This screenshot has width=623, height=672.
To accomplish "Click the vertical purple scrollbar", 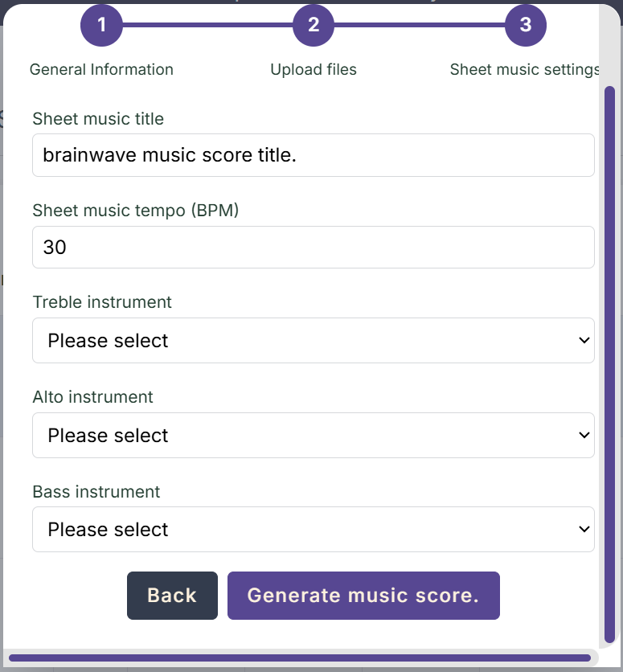I will coord(609,364).
